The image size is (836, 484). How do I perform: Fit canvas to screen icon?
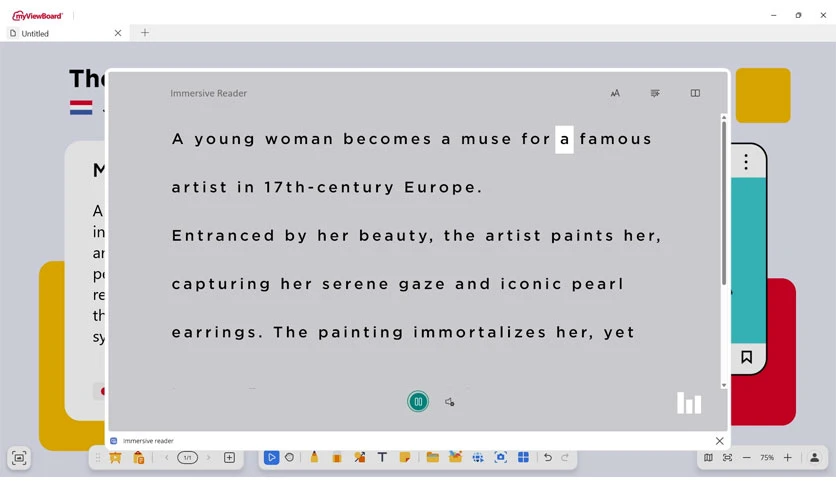[727, 457]
